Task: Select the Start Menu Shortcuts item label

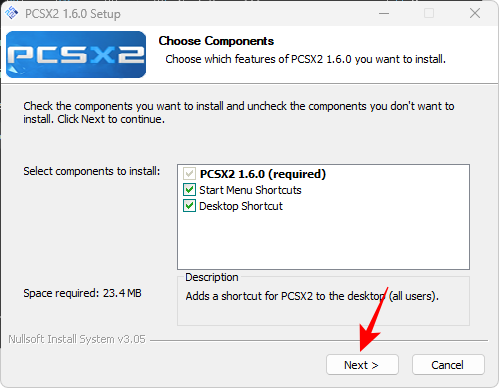Action: (250, 190)
